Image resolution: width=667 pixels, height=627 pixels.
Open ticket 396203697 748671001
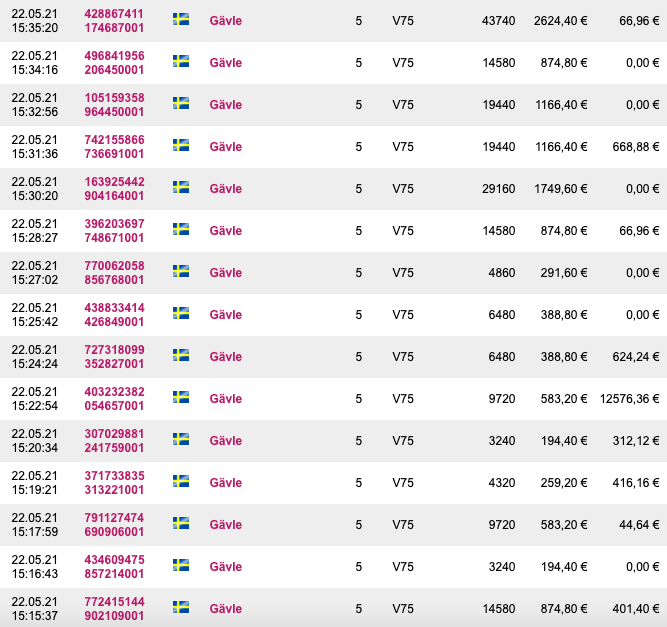tap(114, 230)
